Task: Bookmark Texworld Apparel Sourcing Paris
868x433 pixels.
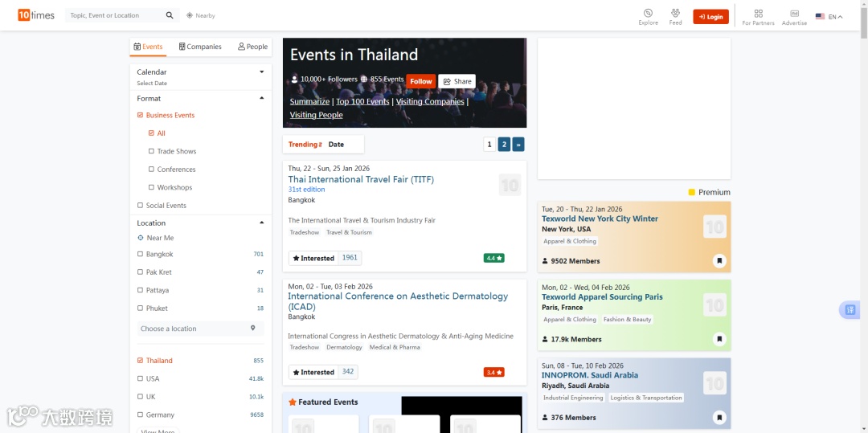Action: coord(719,339)
